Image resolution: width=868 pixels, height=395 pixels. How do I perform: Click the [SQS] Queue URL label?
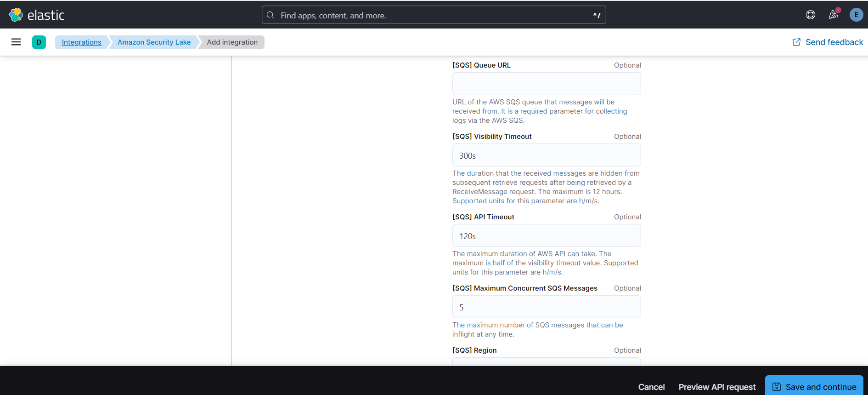point(481,65)
